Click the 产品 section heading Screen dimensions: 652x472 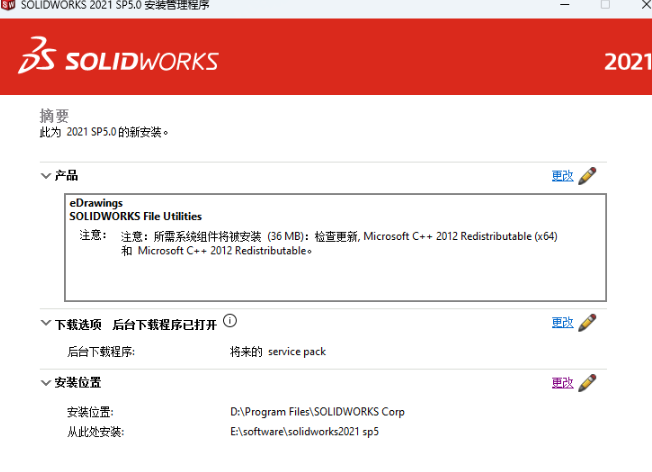[x=67, y=175]
